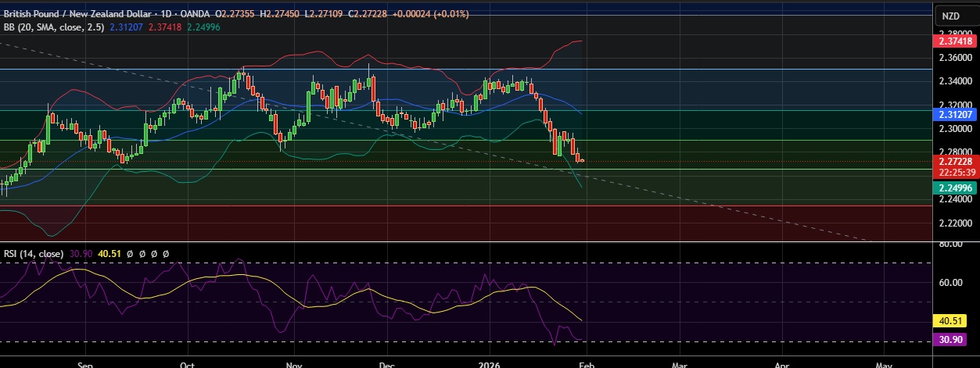Click the Nov label on the time axis

(x=293, y=363)
